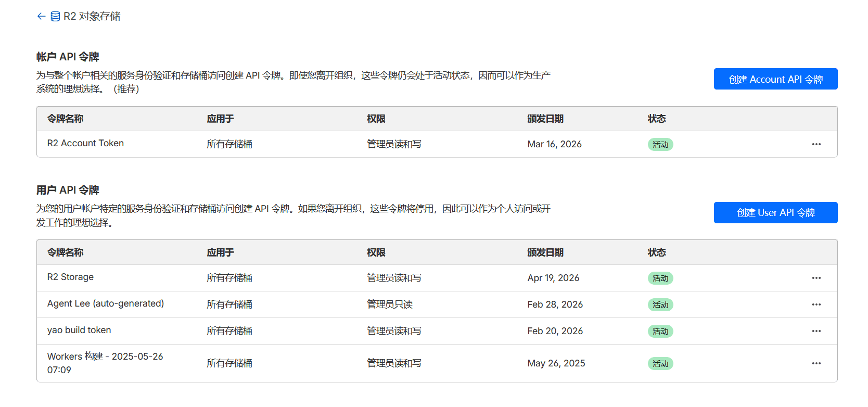Click 活动 status badge of yao build token
Image resolution: width=868 pixels, height=407 pixels.
tap(660, 332)
